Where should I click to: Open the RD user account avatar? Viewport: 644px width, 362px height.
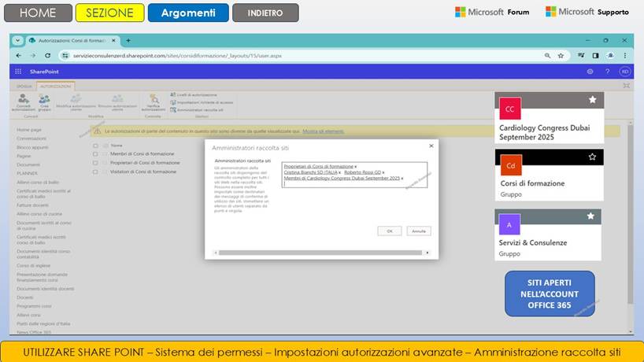624,72
